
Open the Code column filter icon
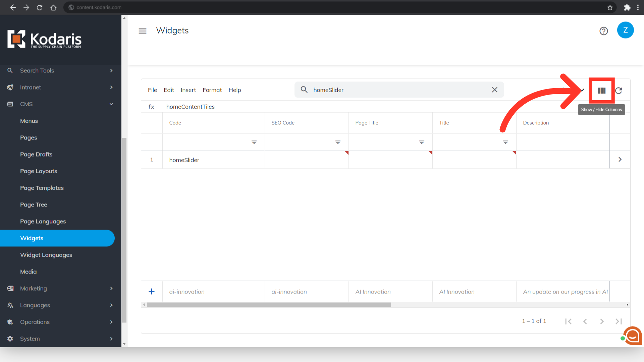(x=254, y=142)
